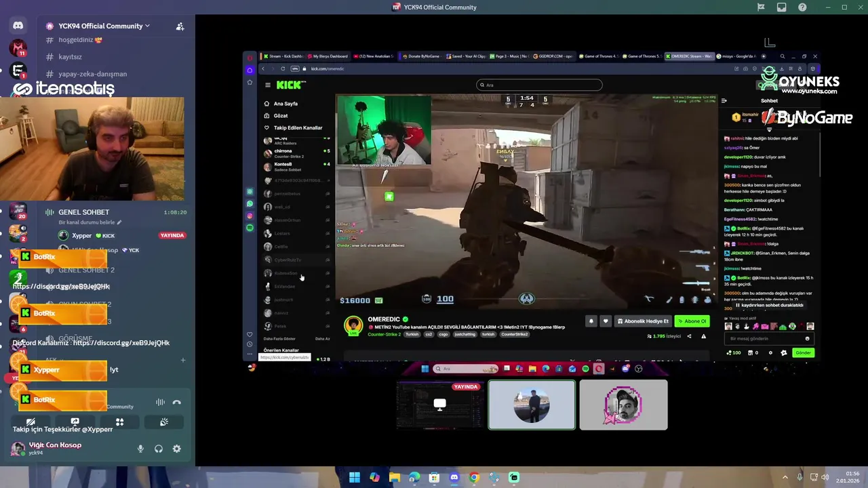
Task: Open the soundboard button in voice panel
Action: [x=163, y=422]
